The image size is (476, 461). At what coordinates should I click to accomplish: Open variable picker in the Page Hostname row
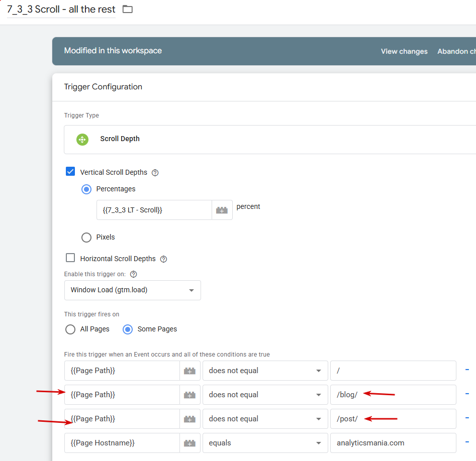point(189,443)
